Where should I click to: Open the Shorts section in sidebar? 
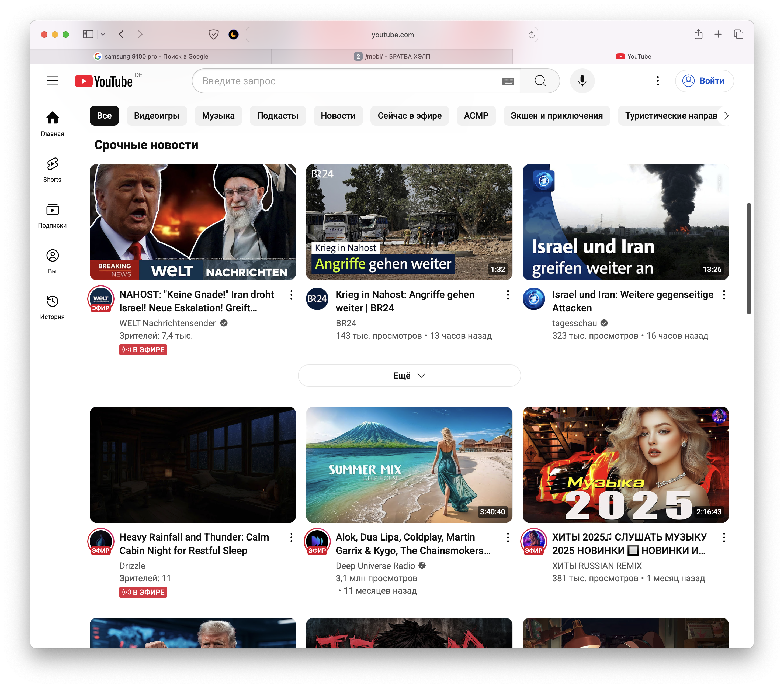pyautogui.click(x=52, y=169)
